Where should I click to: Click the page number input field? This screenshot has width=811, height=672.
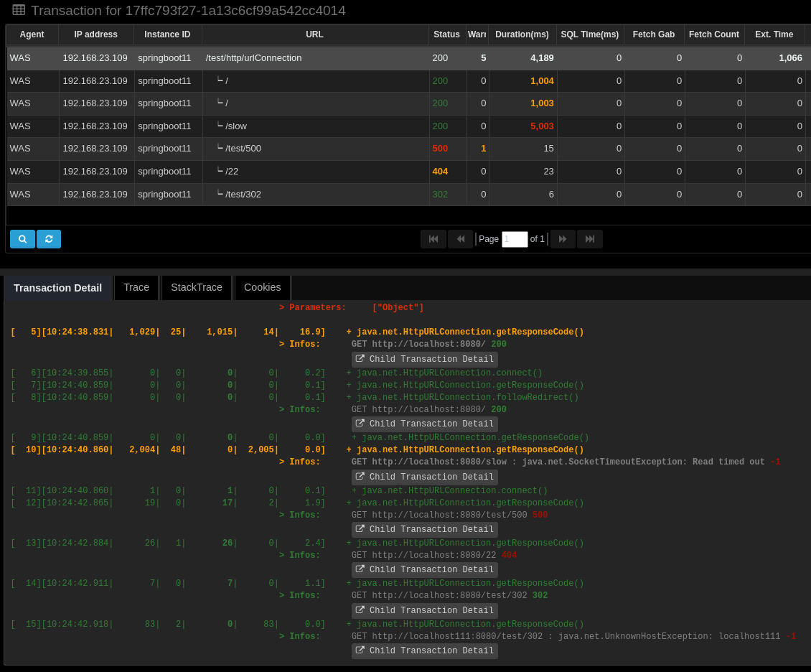515,239
